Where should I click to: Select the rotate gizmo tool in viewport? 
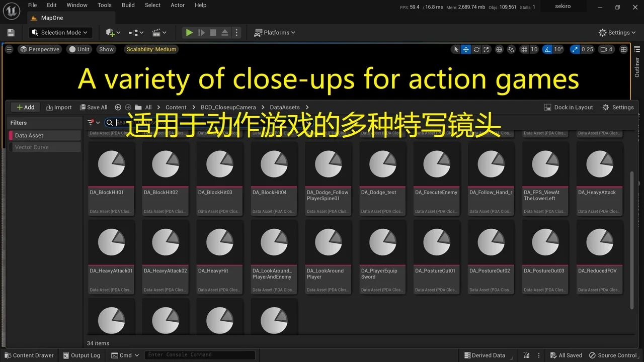[476, 49]
